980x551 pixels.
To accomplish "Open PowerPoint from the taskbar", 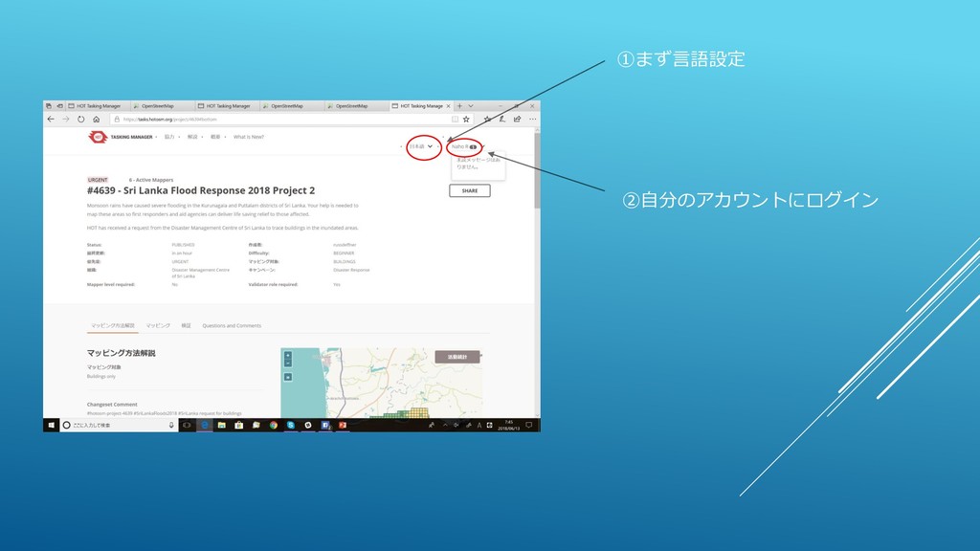I will (x=343, y=425).
